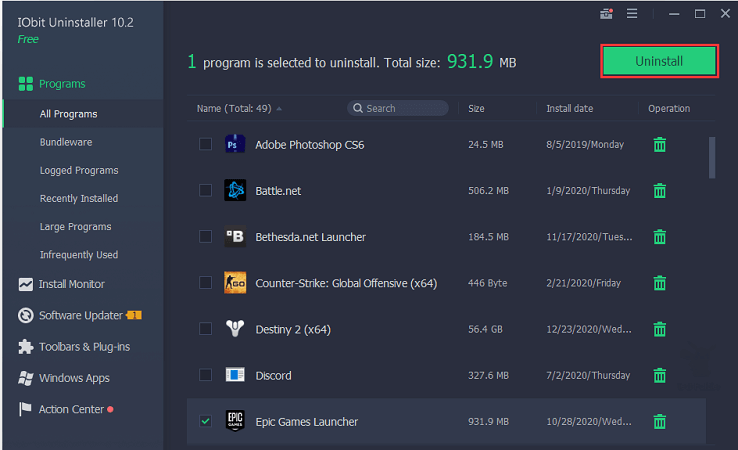Click the Discord app icon
Image resolution: width=738 pixels, height=450 pixels.
pos(235,375)
